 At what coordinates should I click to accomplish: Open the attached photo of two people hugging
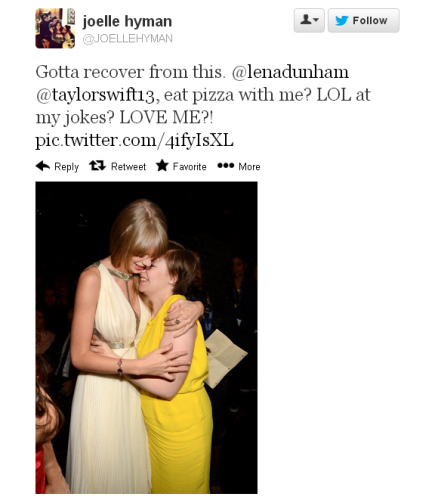point(146,337)
